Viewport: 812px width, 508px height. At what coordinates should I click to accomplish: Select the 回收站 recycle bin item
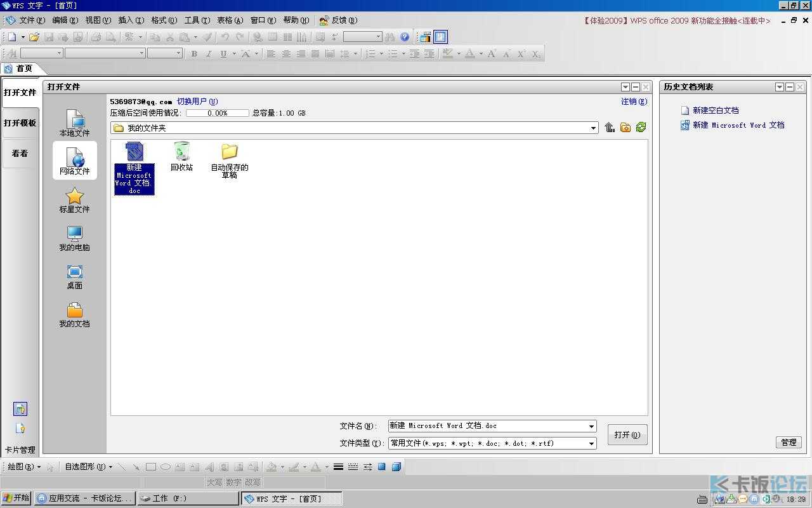pos(181,156)
